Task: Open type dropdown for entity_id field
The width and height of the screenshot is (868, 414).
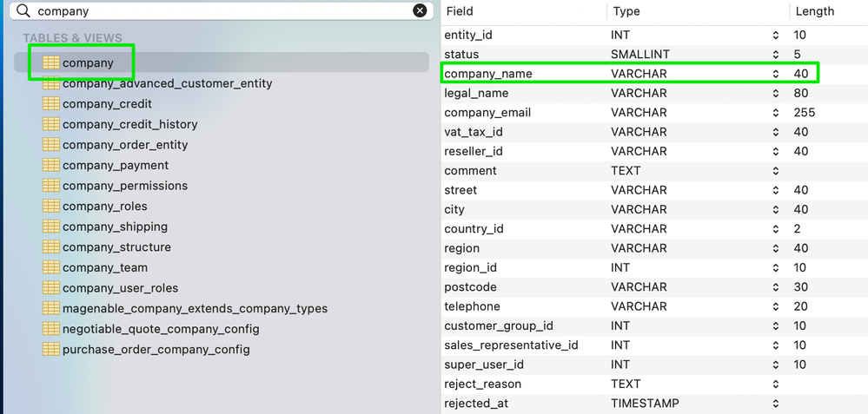Action: pyautogui.click(x=775, y=35)
